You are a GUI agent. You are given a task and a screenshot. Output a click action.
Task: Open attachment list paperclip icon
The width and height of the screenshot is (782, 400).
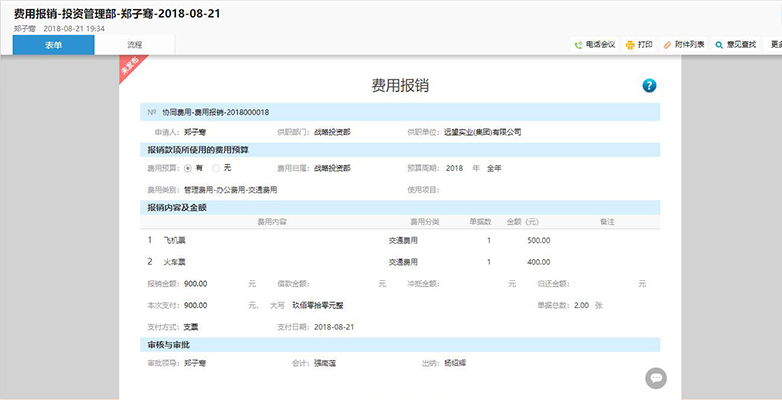click(667, 45)
